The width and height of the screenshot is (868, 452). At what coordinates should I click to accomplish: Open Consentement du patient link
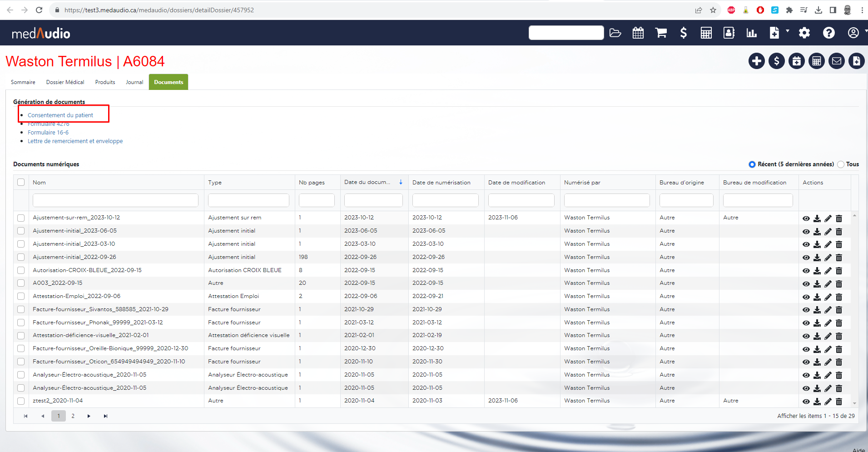pos(60,115)
